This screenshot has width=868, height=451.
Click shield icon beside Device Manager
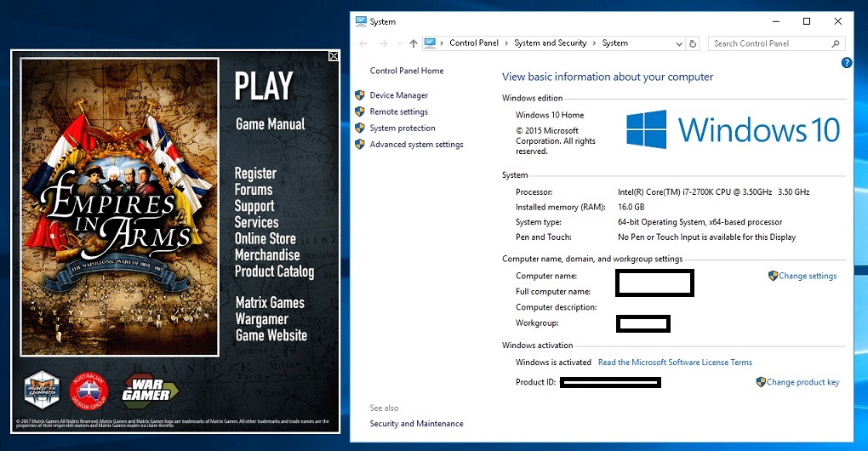click(x=360, y=95)
